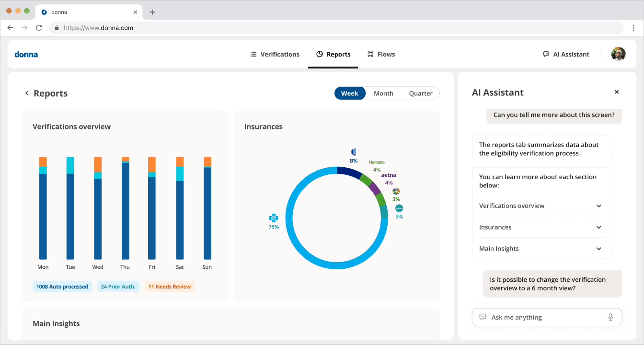Click the Sunday bar in the verifications chart
This screenshot has width=644, height=345.
[207, 208]
